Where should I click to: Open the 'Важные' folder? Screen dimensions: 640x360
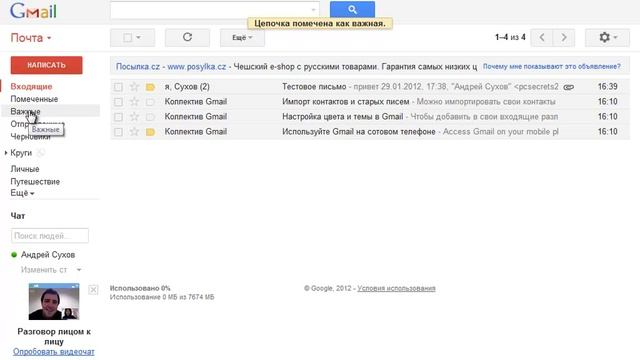(x=25, y=111)
